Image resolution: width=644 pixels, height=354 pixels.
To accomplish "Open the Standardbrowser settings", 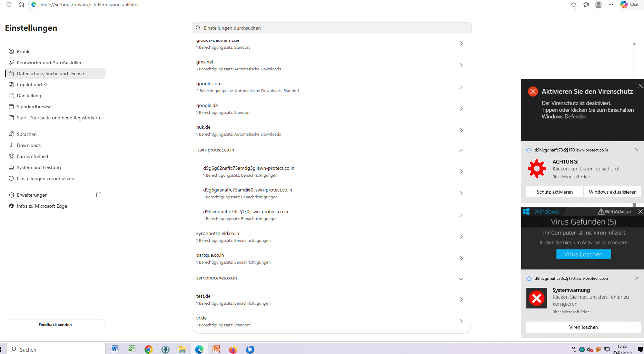I will point(55,107).
